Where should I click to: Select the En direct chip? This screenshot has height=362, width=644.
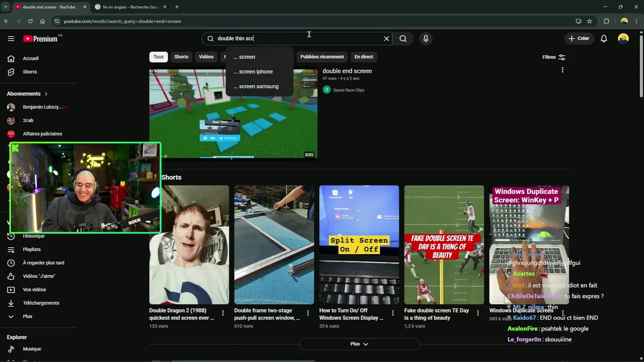click(364, 57)
